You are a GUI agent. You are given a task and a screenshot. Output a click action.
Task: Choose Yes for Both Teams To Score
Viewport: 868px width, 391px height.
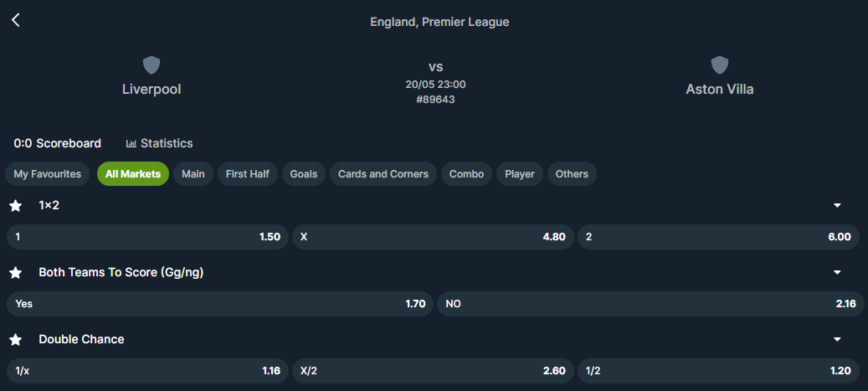click(220, 304)
